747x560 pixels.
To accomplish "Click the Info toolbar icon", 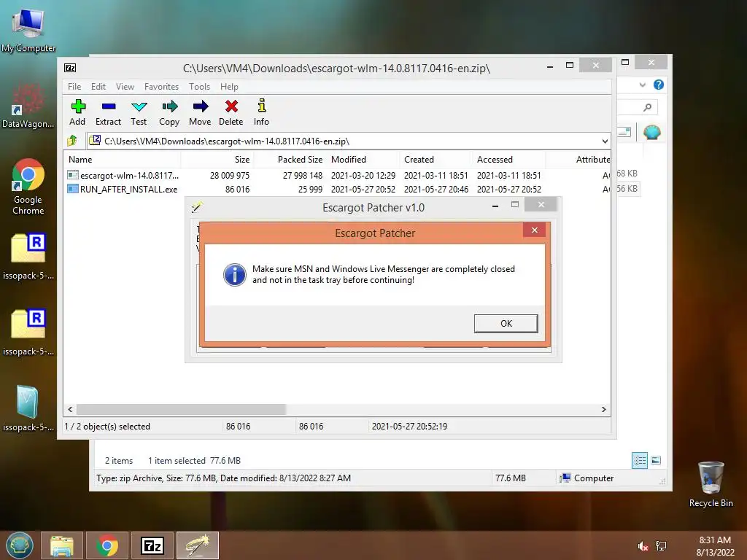I will [261, 113].
